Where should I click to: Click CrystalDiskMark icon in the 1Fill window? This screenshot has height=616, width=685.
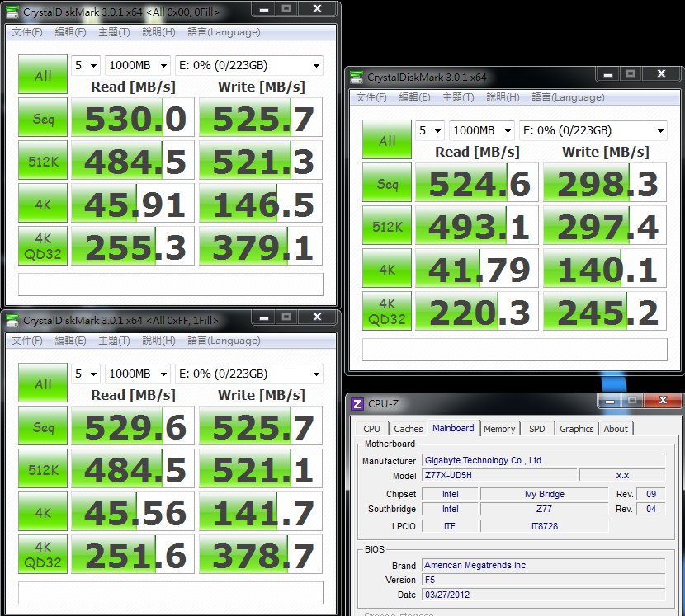(12, 320)
